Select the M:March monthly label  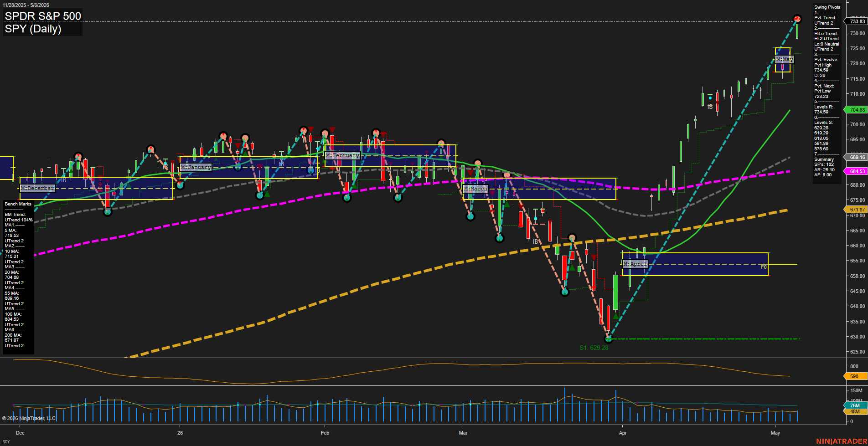pos(475,188)
